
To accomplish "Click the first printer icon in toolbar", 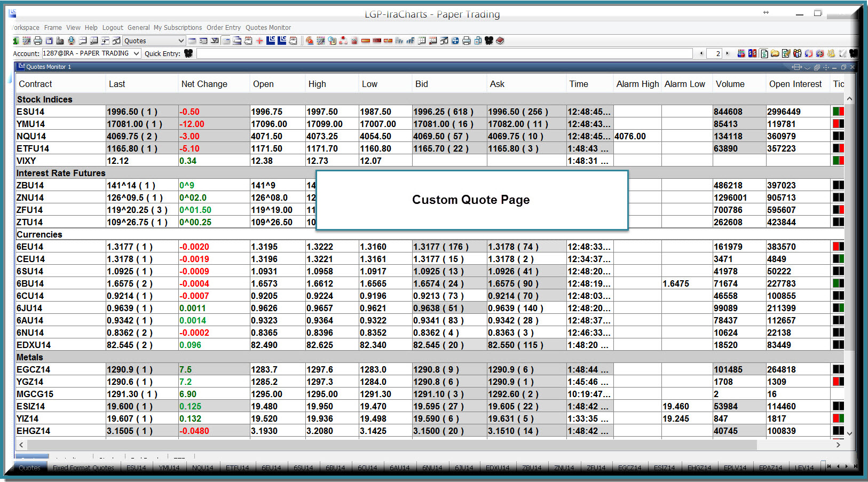I will coord(37,41).
